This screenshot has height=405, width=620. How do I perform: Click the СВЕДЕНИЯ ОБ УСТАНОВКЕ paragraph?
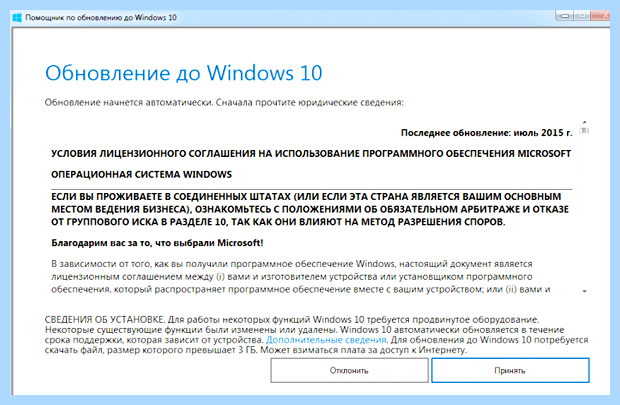click(x=316, y=335)
